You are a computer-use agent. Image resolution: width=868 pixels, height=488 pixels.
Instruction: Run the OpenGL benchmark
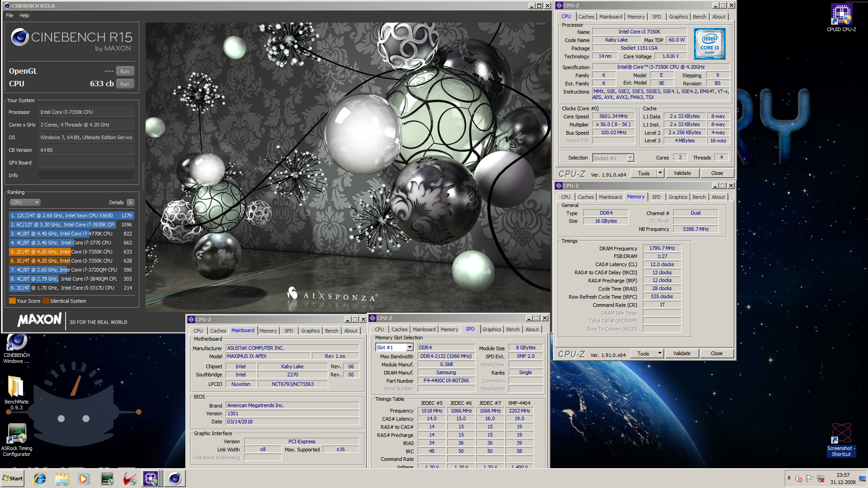(125, 71)
